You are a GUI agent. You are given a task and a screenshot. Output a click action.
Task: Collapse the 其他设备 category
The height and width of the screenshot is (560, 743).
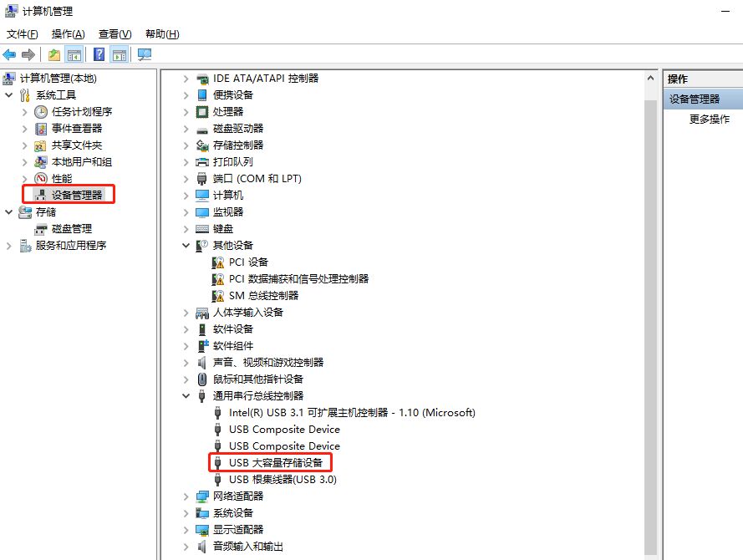(x=186, y=245)
